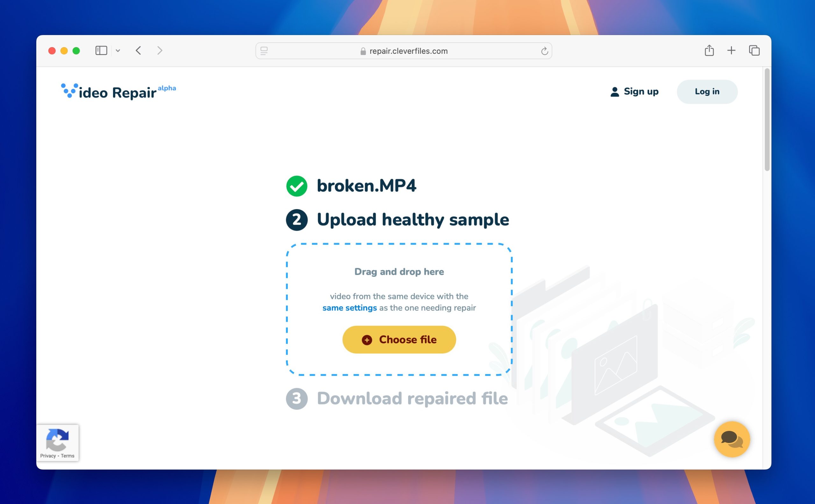This screenshot has width=815, height=504.
Task: Click the green checkmark status icon
Action: pyautogui.click(x=296, y=186)
